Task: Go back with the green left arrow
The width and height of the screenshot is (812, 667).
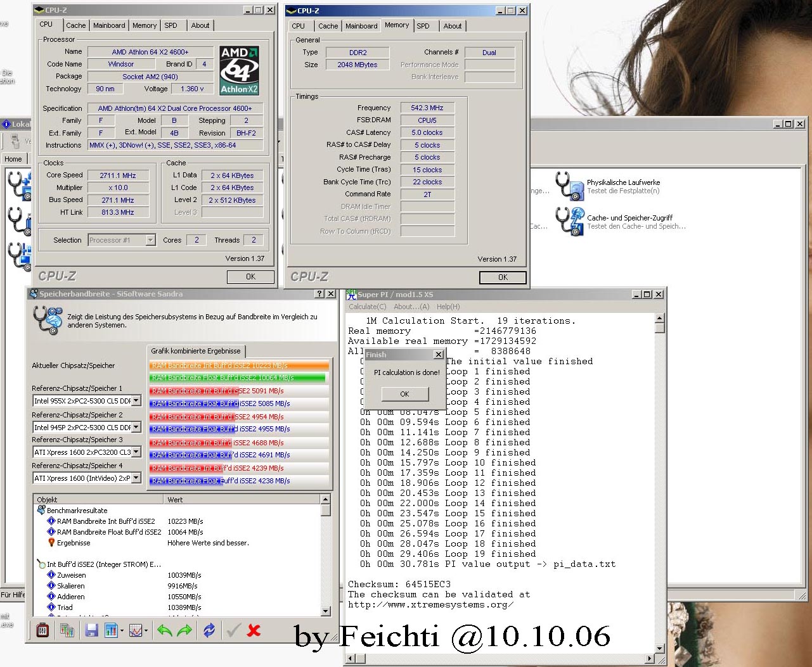Action: tap(165, 630)
